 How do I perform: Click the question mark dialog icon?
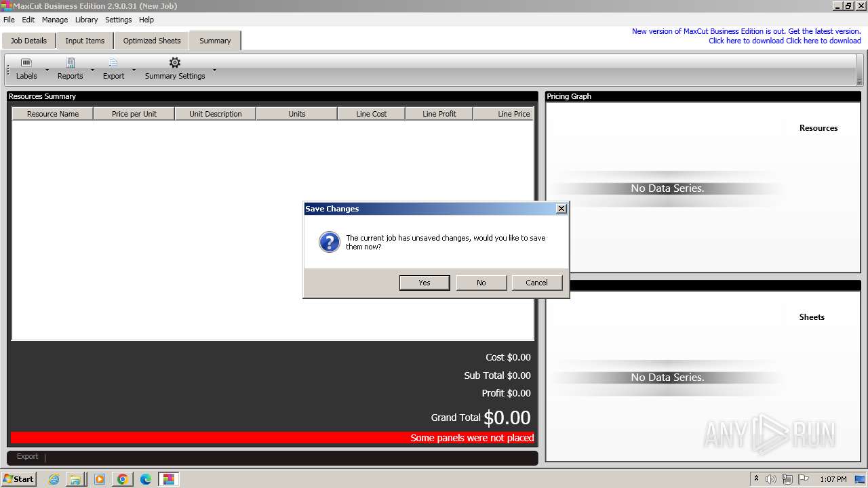[330, 242]
